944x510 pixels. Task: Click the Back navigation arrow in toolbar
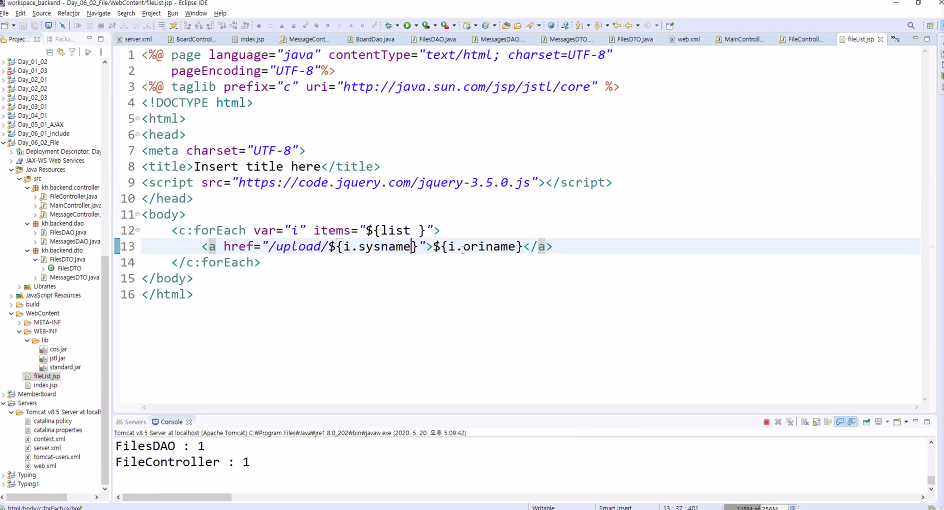(629, 25)
